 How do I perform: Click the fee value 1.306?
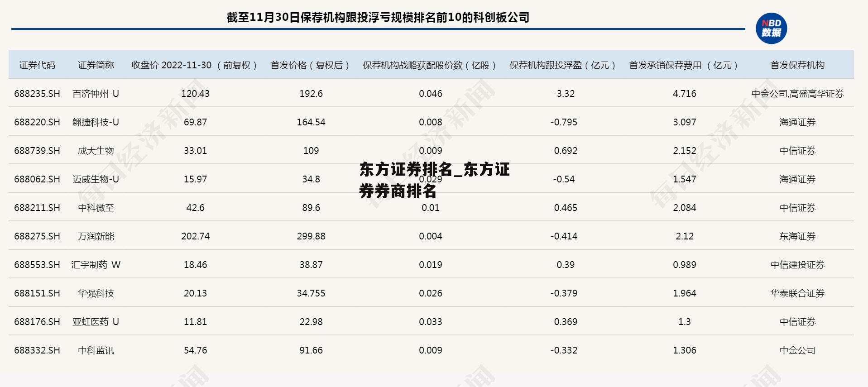(x=685, y=350)
